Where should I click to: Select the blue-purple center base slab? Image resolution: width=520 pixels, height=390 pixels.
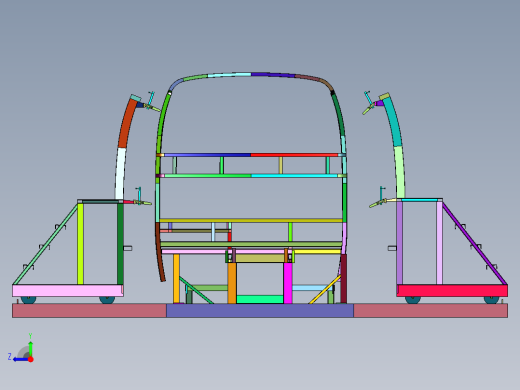[x=260, y=311]
